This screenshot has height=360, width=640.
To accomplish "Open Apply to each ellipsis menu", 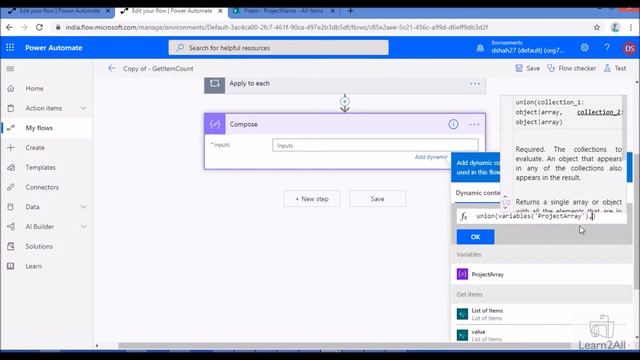I will point(474,84).
